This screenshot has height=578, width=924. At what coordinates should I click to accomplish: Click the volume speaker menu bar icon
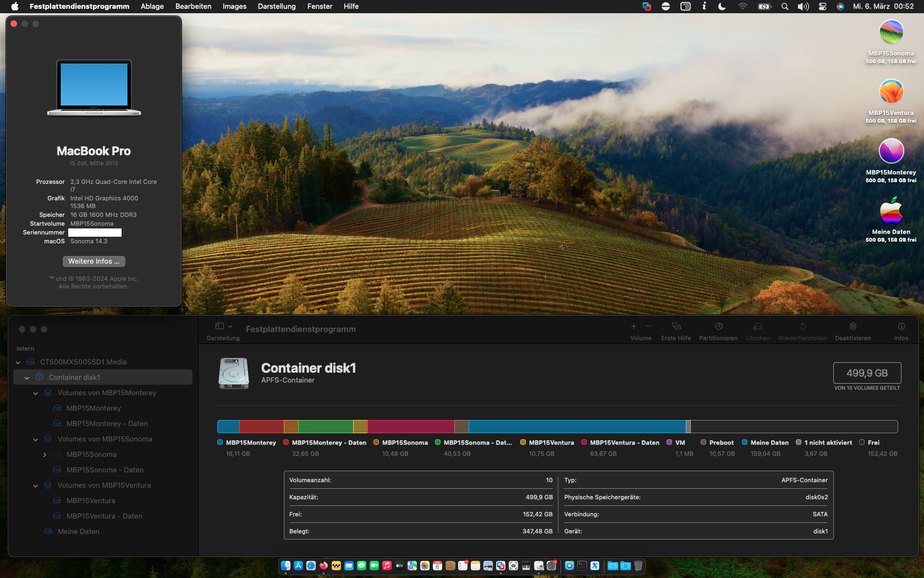tap(804, 7)
